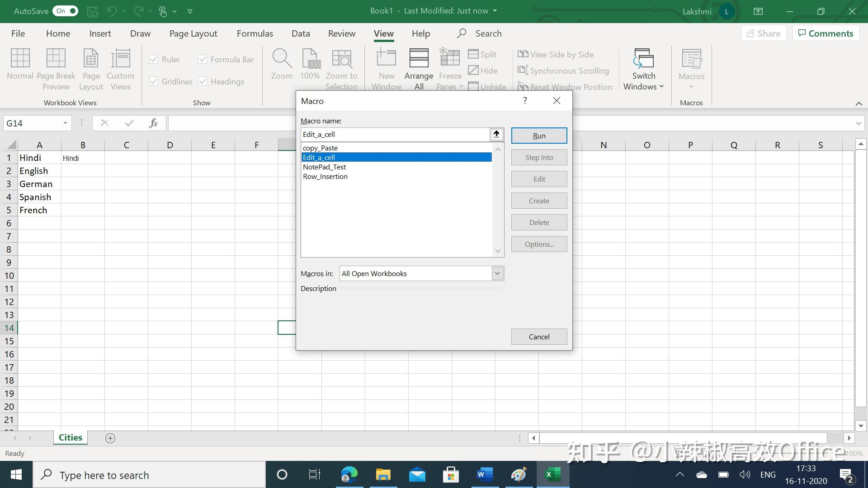868x488 pixels.
Task: Open the Name Box dropdown
Action: coord(64,123)
